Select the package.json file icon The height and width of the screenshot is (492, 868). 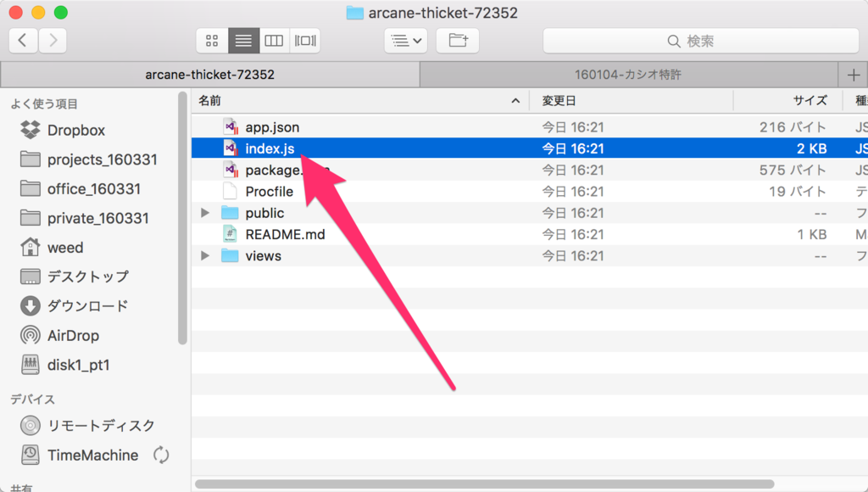(231, 170)
